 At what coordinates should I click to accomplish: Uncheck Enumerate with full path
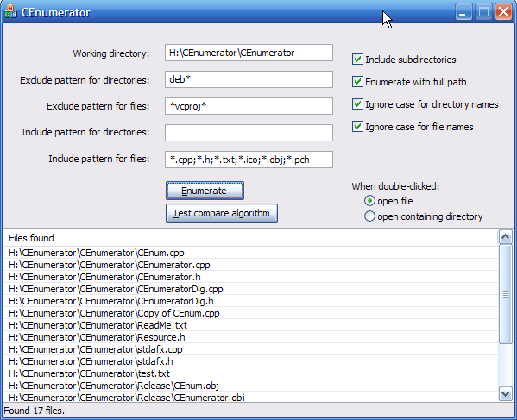[x=357, y=82]
